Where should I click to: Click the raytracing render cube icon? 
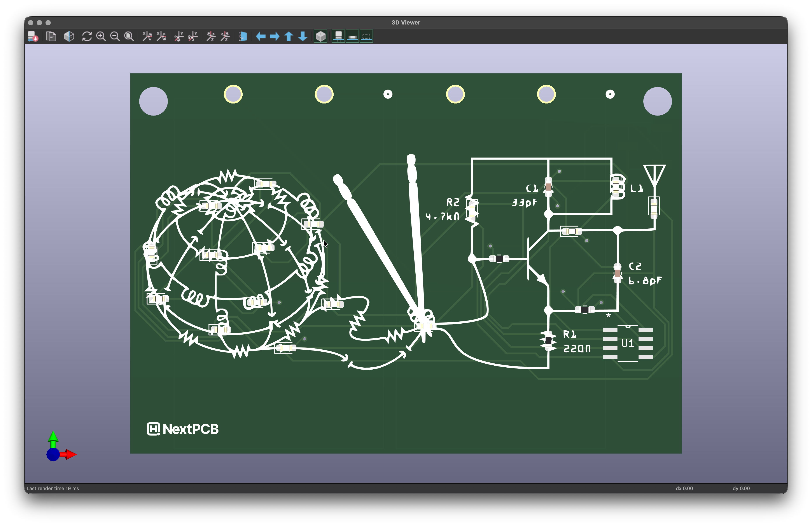pos(69,36)
